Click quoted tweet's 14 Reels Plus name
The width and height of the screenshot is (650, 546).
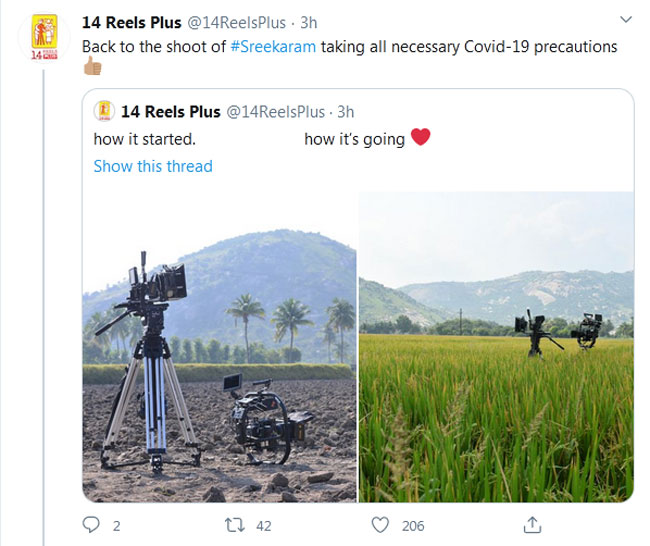point(172,111)
